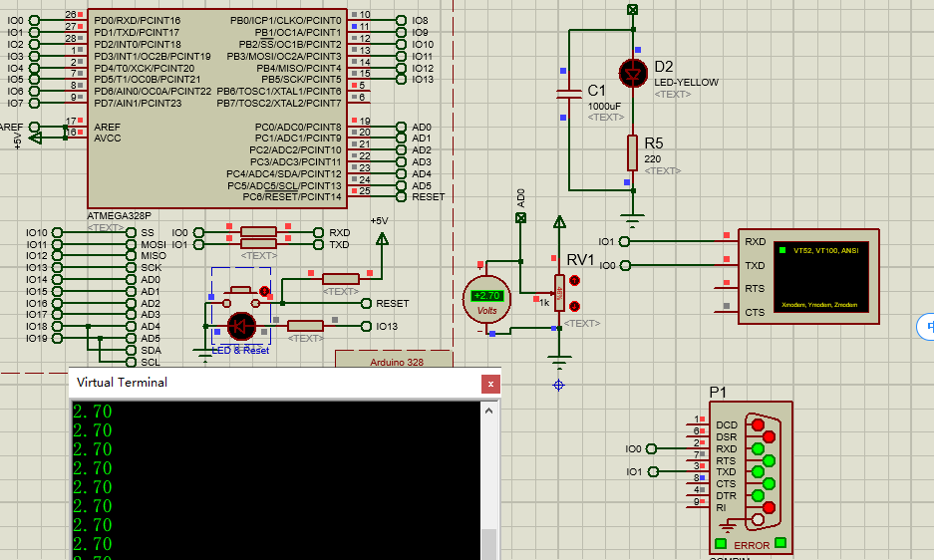Click the Arduino 328 label box
Viewport: 934px width, 560px height.
tap(395, 360)
